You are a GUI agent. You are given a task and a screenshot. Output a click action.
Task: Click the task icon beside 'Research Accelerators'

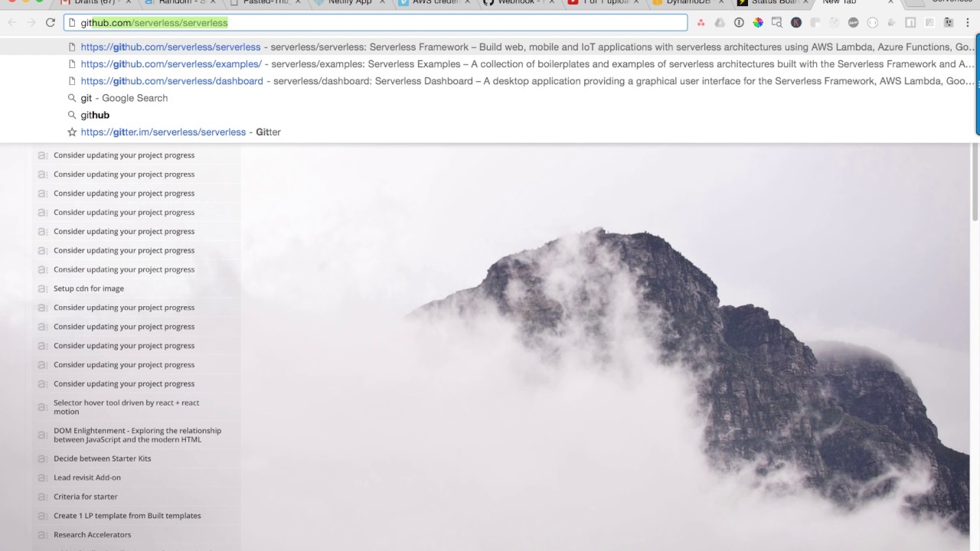coord(42,535)
